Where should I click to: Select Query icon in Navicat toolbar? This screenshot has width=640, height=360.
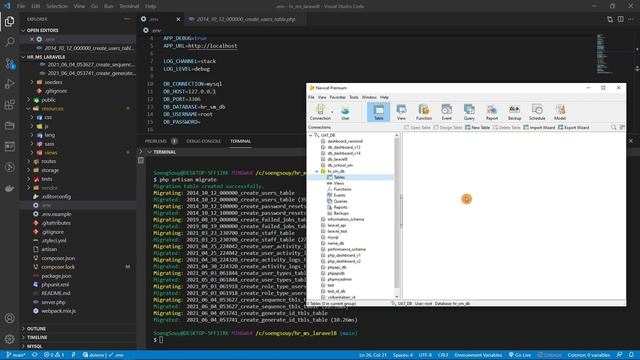[469, 112]
